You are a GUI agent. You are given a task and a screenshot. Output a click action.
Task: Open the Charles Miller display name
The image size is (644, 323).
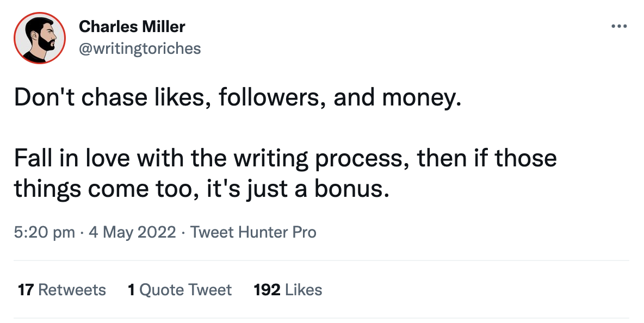click(132, 26)
